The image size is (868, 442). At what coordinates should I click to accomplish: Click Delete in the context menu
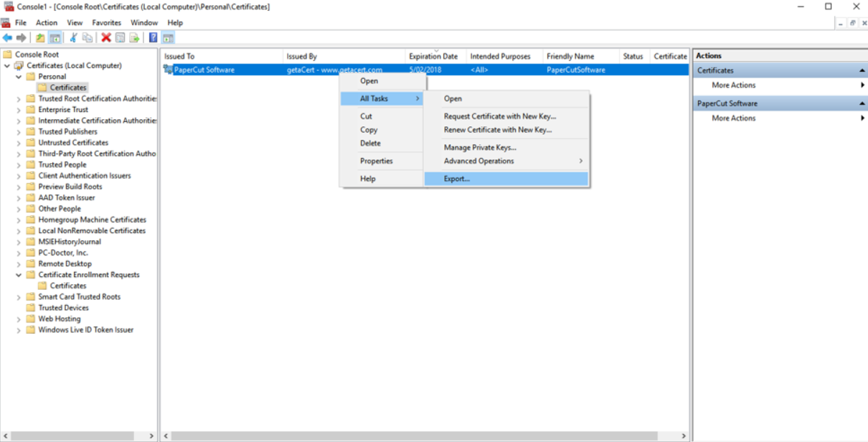pos(381,144)
